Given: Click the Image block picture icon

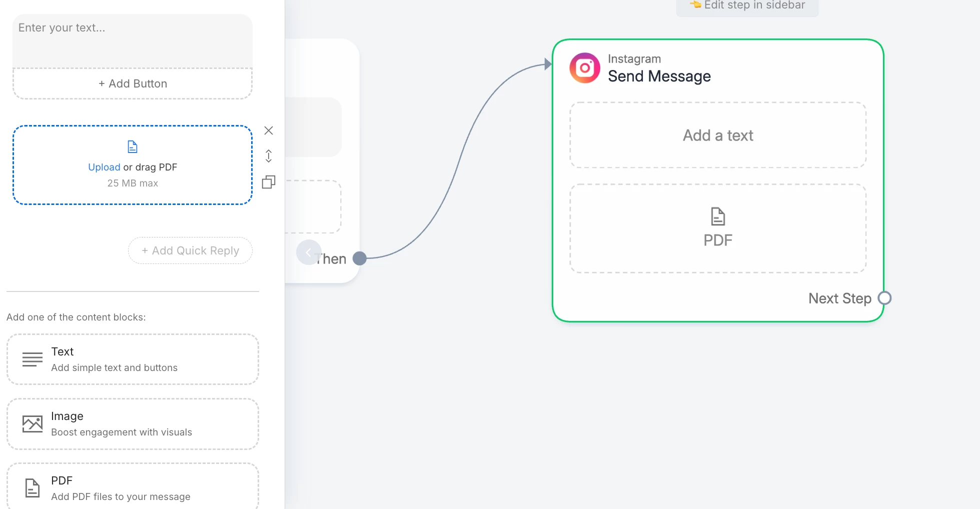Looking at the screenshot, I should (x=33, y=424).
